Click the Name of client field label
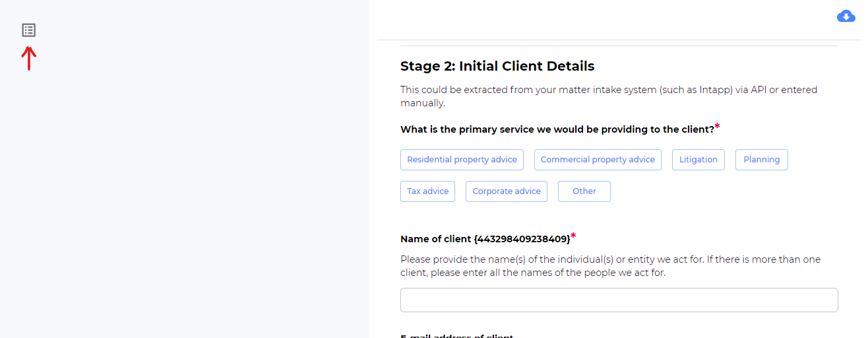This screenshot has width=868, height=338. pos(485,239)
